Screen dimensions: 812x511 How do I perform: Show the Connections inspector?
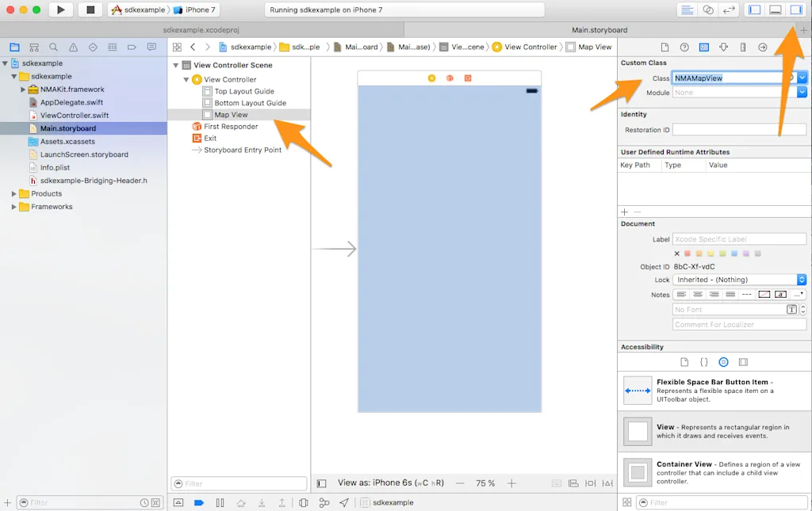[762, 47]
